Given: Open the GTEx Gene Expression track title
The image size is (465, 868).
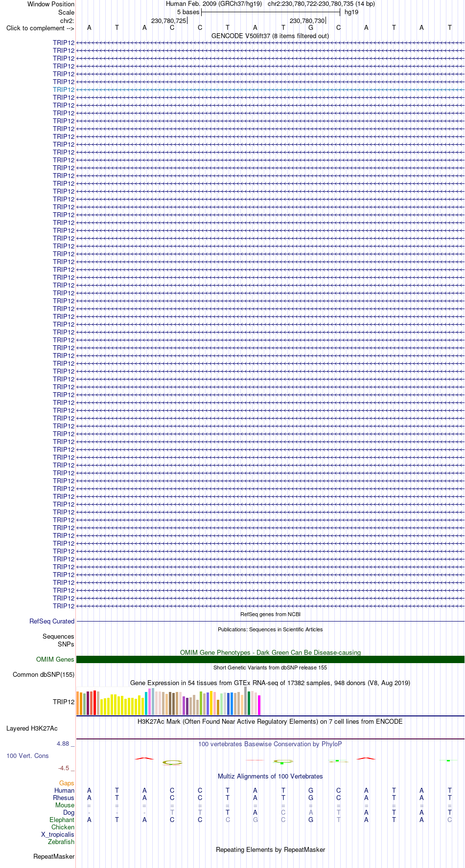Looking at the screenshot, I should click(270, 683).
